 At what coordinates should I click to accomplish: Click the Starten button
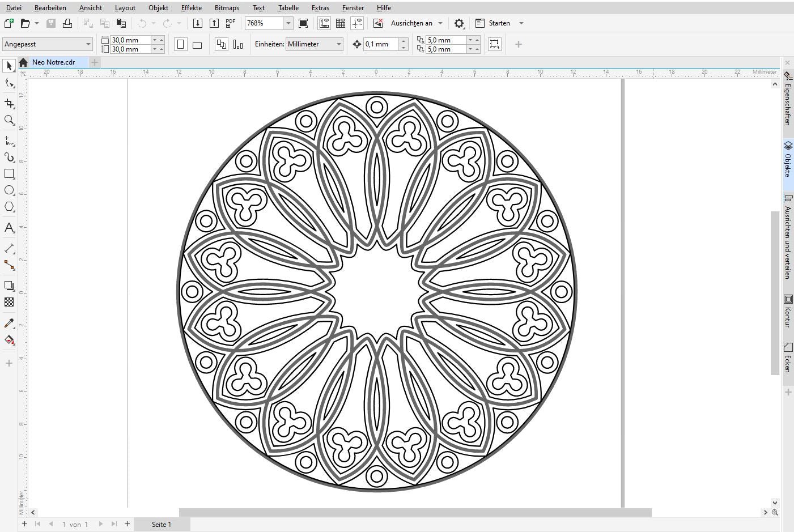click(500, 23)
